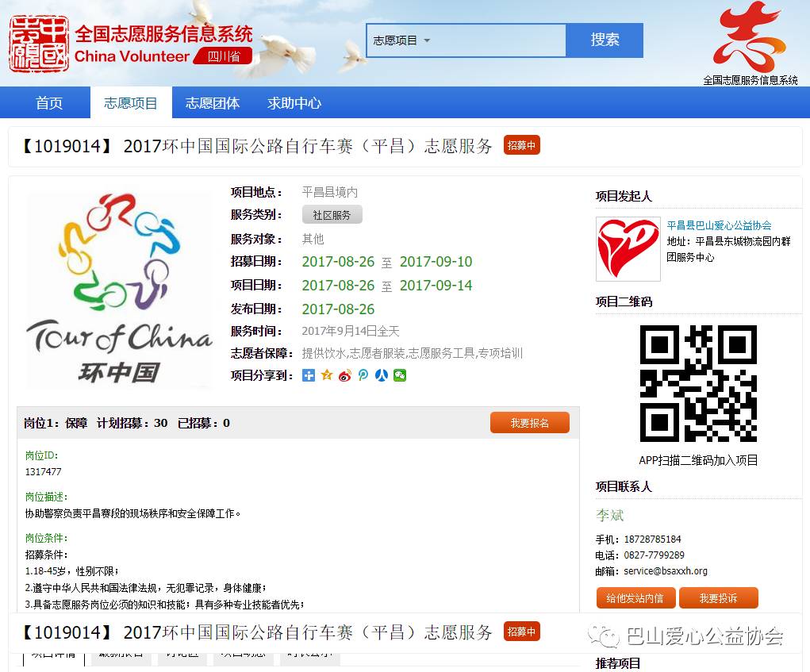Click the China Volunteer text
Viewport: 810px width, 672px height.
pyautogui.click(x=132, y=56)
